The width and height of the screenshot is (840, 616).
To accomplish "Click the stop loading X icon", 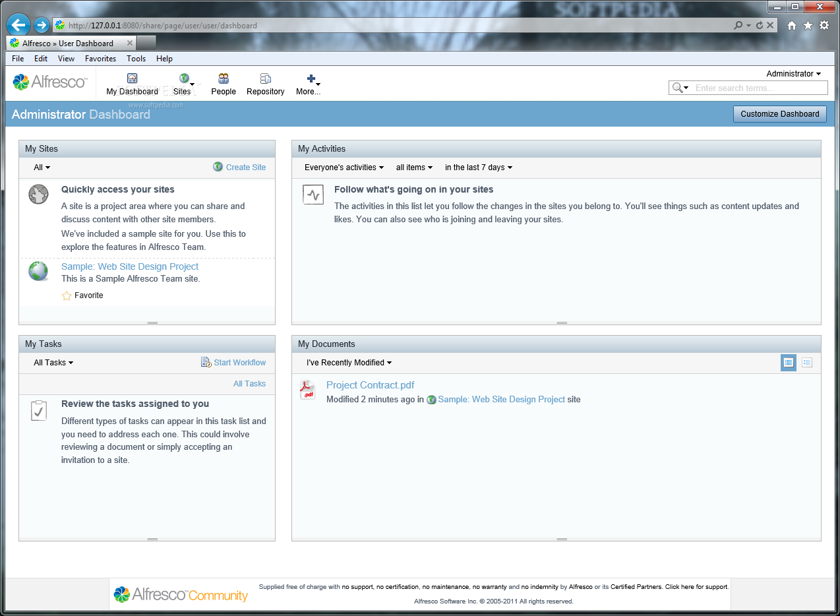I will (770, 26).
